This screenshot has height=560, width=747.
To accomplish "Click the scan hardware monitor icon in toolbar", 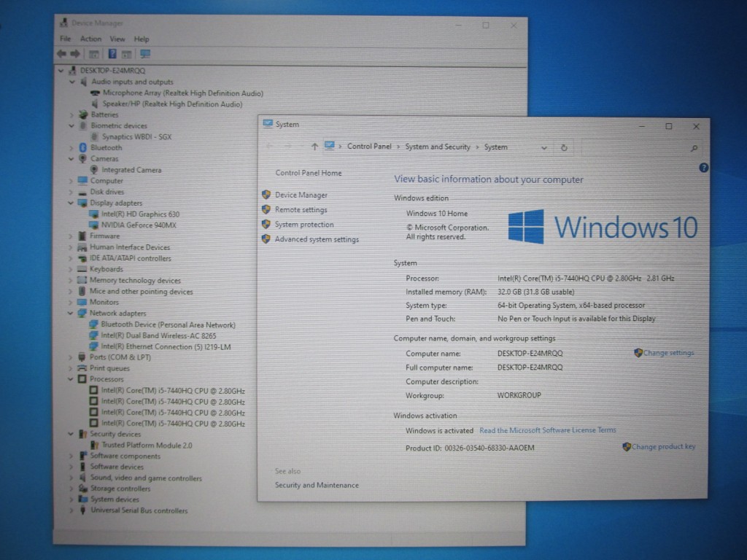I will tap(145, 54).
